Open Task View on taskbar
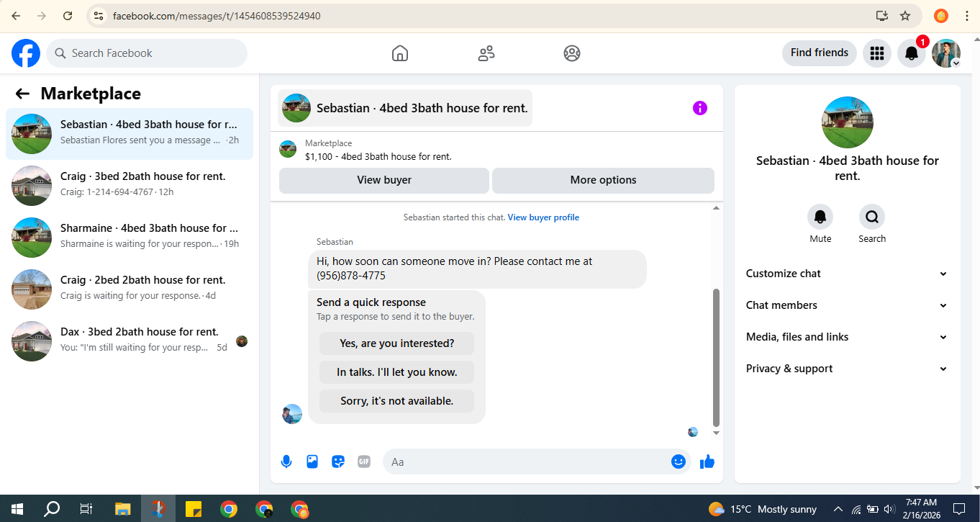980x522 pixels. point(86,509)
